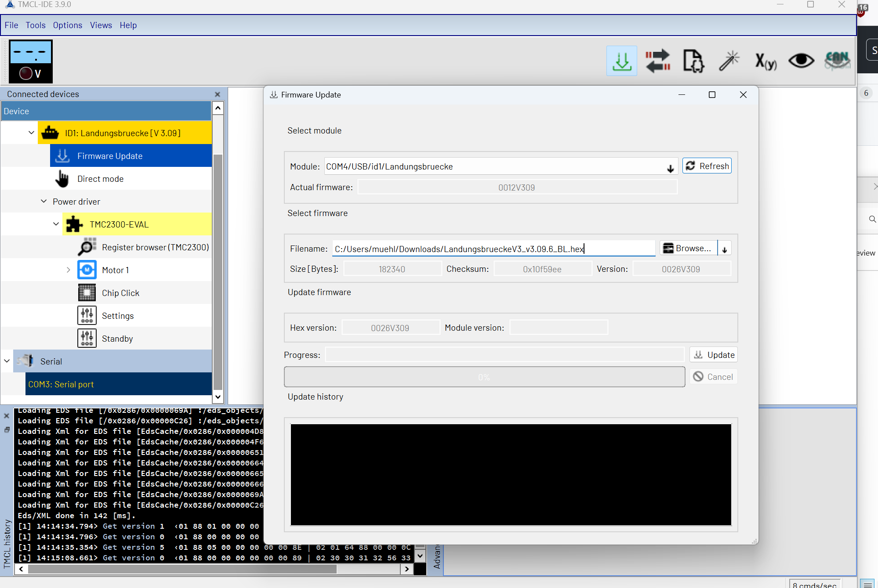Click the Settings sliders icon

click(x=87, y=315)
